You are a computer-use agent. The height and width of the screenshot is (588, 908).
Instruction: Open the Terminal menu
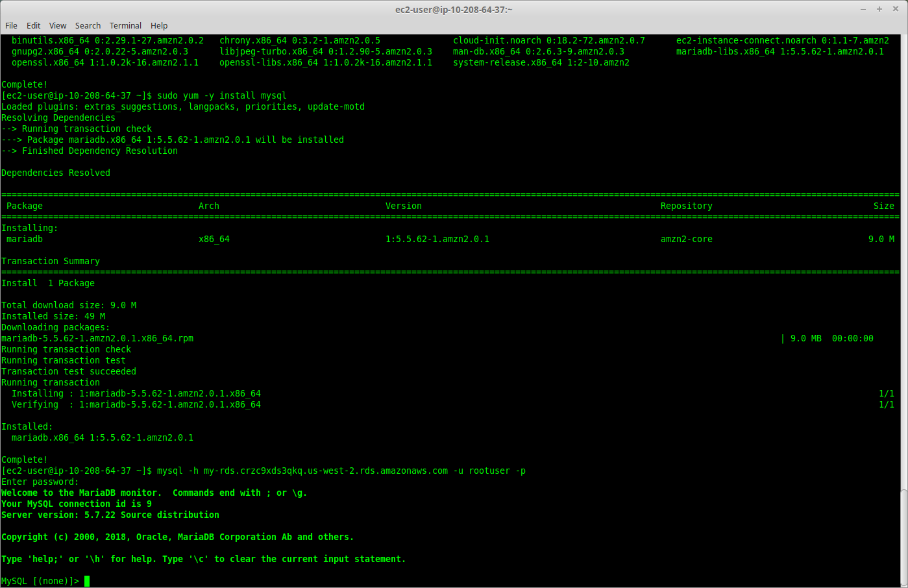pos(125,25)
